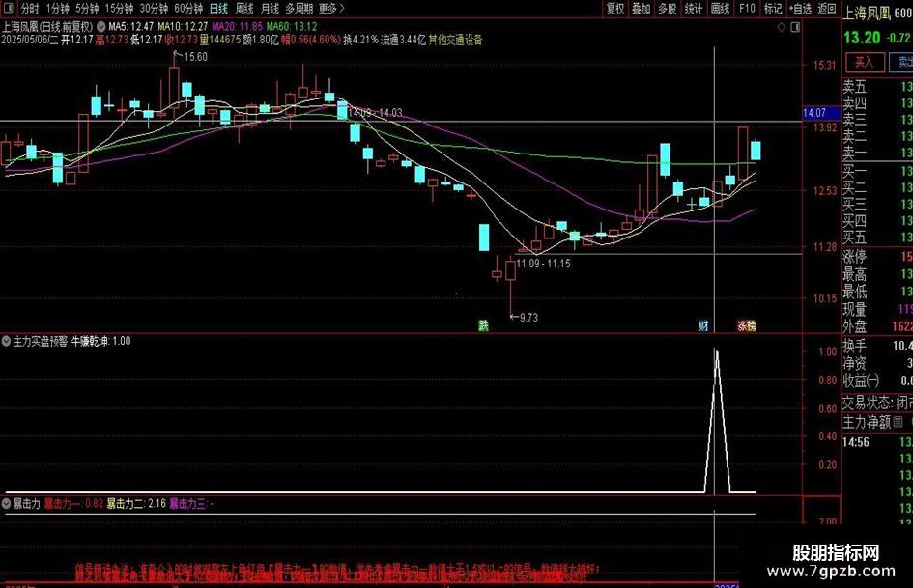Click the small icon beside 主力净额
This screenshot has width=913, height=588.
tap(899, 422)
